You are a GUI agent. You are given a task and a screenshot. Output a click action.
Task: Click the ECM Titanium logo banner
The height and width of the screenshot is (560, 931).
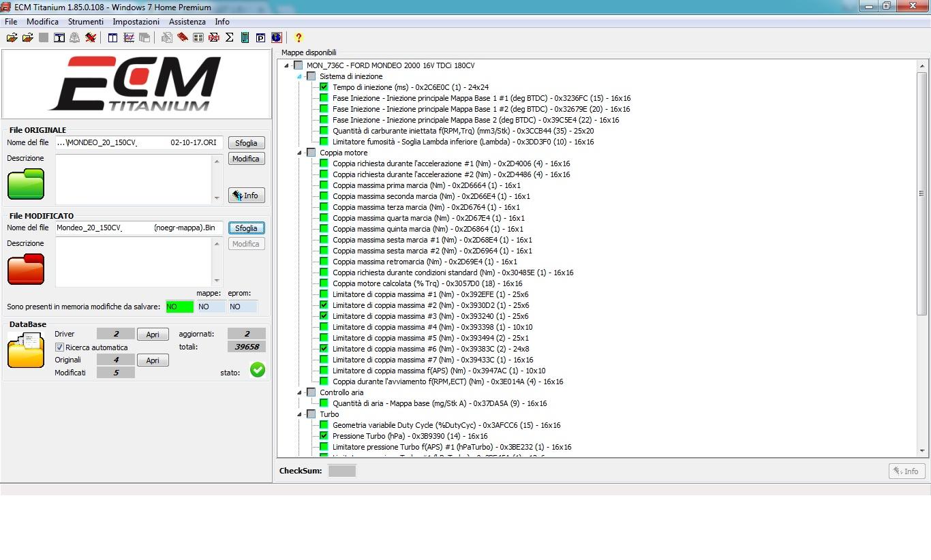136,84
